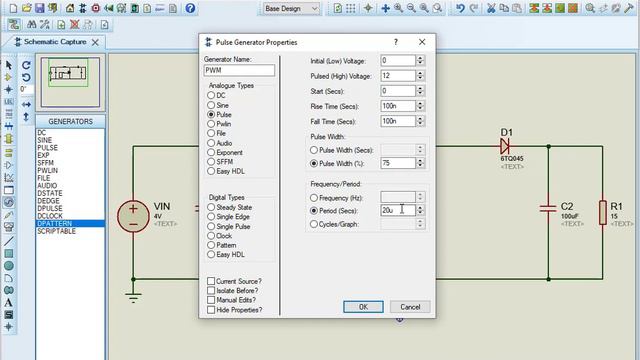Viewport: 640px width, 360px height.
Task: Go to the Home page icon
Action: point(70,8)
